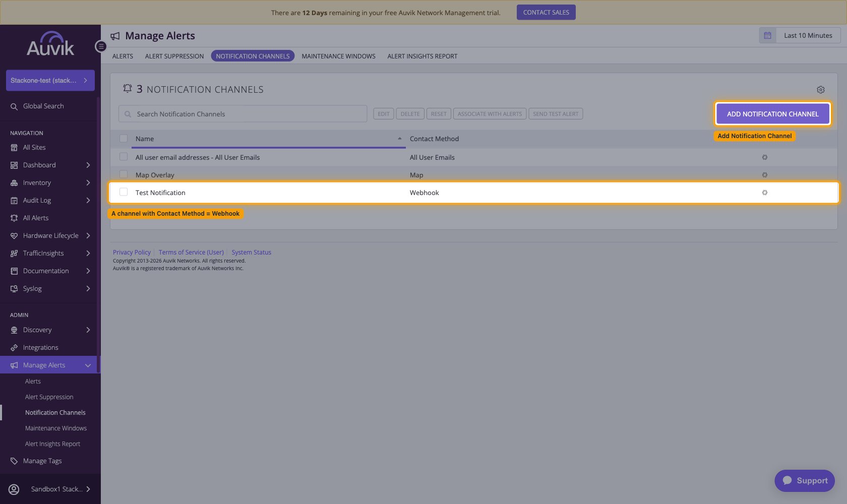Open Alert Suppression in sidebar submenu

coord(49,397)
